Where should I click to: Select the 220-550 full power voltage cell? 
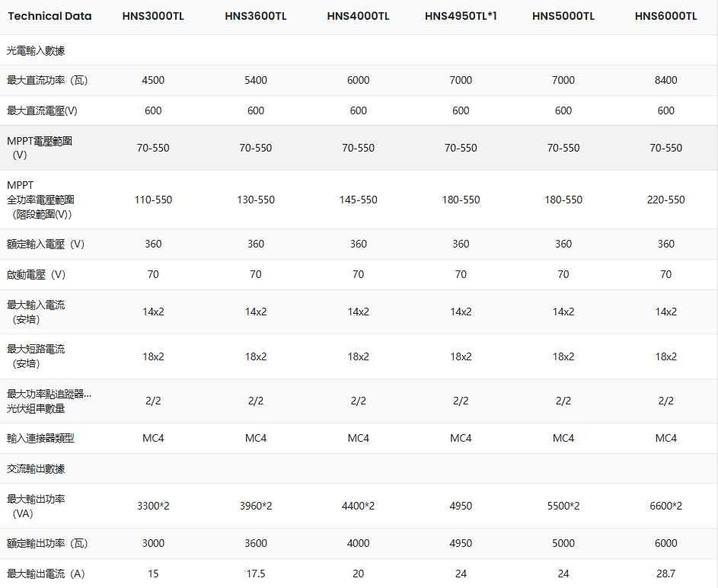[x=665, y=200]
